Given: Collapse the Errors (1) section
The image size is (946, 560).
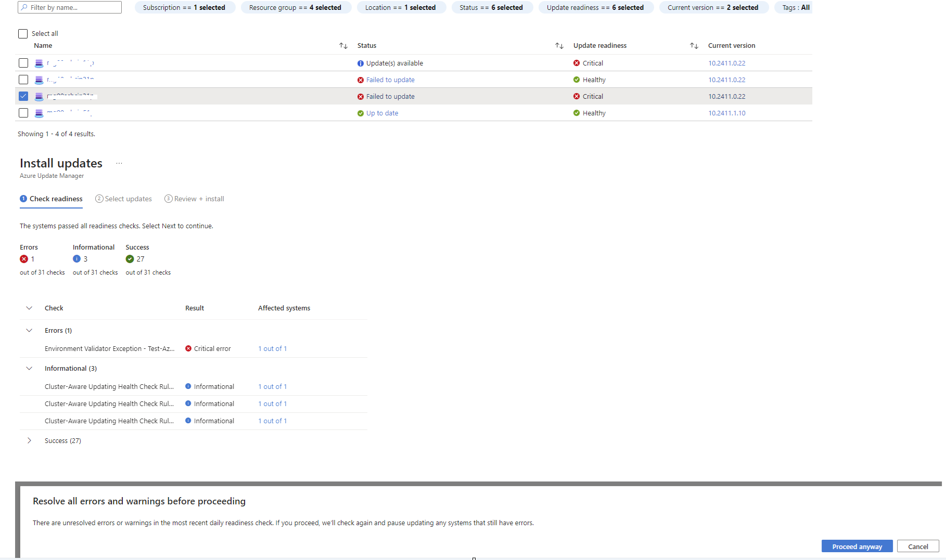Looking at the screenshot, I should tap(29, 330).
